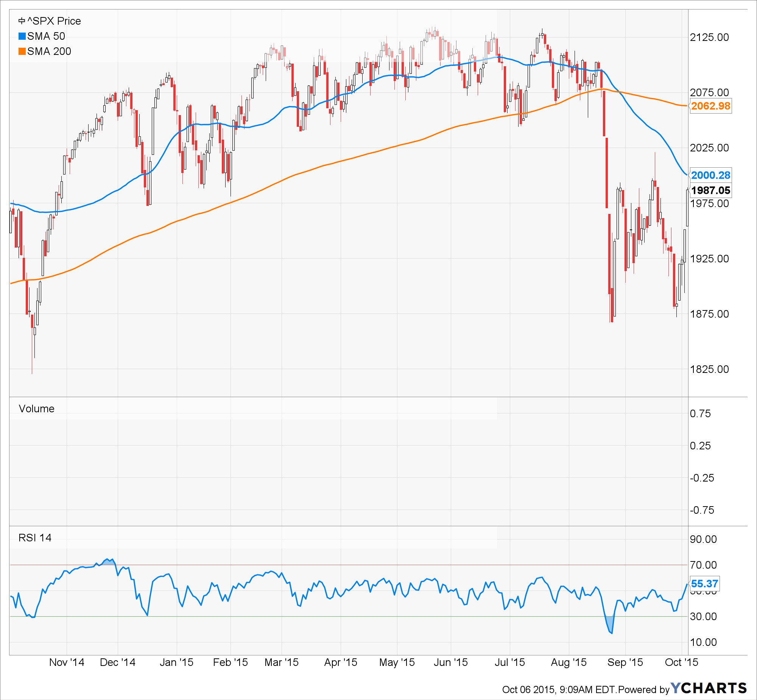The height and width of the screenshot is (700, 757).
Task: Click the ^SPX Price candlestick legend icon
Action: (x=22, y=21)
